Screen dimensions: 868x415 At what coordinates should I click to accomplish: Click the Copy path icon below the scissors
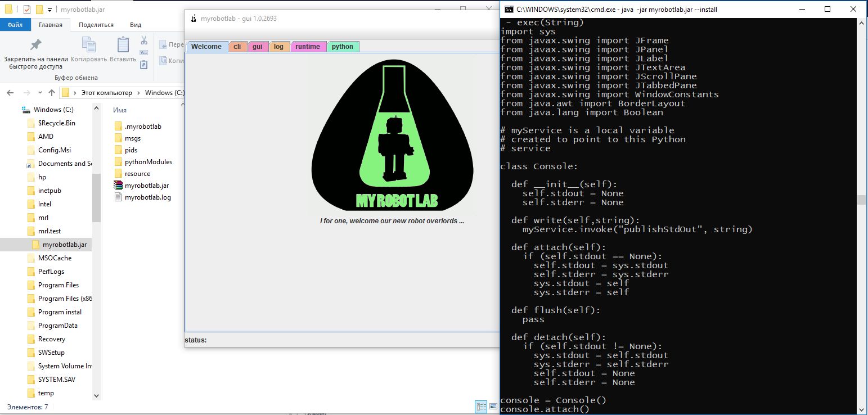[x=144, y=53]
